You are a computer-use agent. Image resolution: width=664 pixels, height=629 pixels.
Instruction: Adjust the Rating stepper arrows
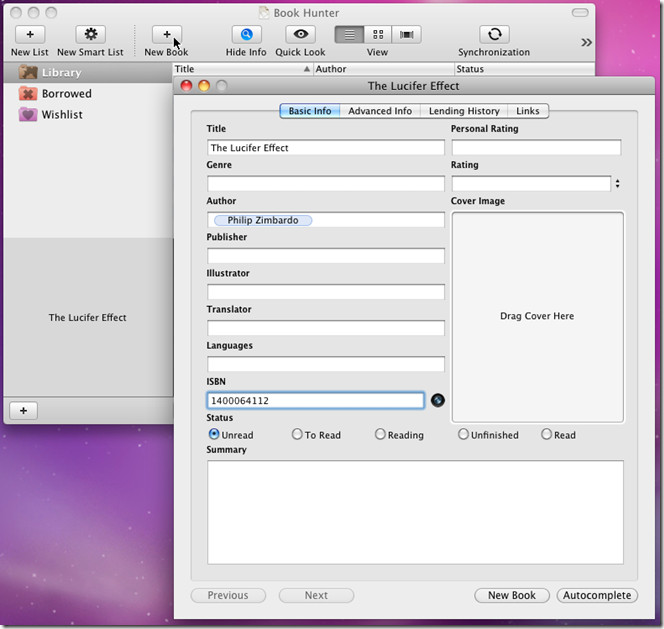coord(617,183)
